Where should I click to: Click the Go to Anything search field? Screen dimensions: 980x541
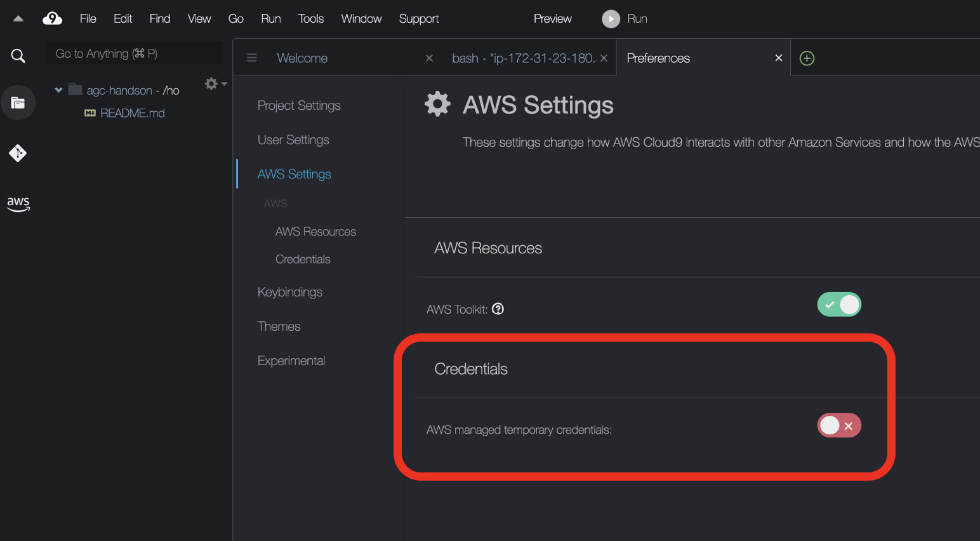point(135,53)
